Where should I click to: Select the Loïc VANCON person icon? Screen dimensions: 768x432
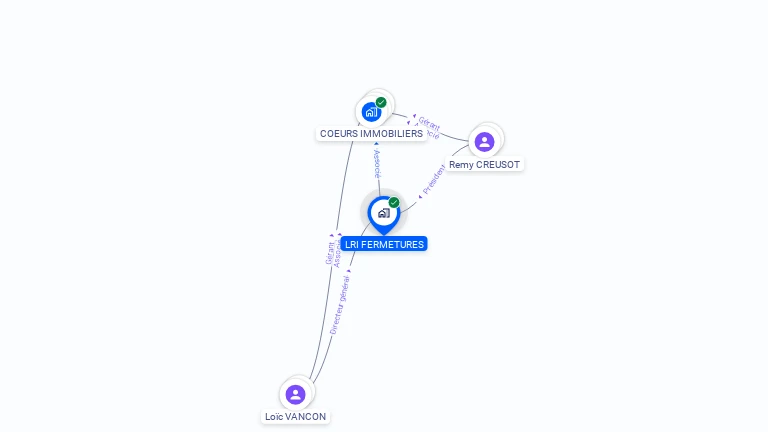pyautogui.click(x=295, y=394)
